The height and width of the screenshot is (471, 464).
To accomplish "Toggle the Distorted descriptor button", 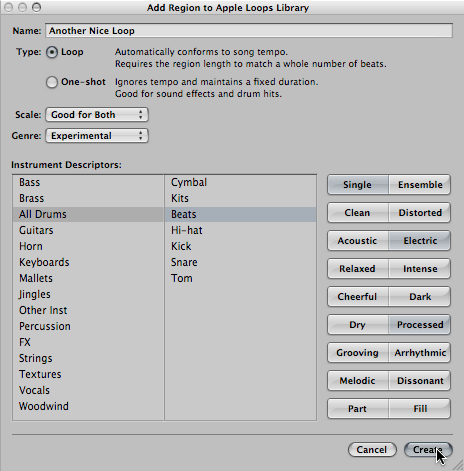I will pyautogui.click(x=420, y=213).
